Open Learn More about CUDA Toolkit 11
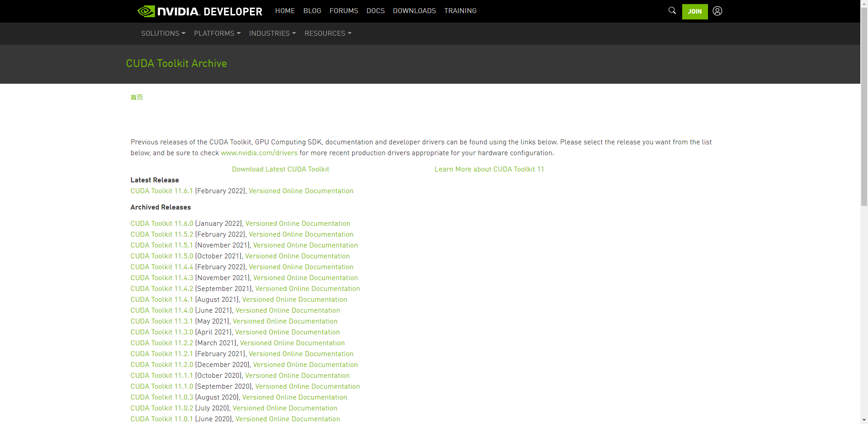Screen dimensions: 868x424 (x=489, y=169)
